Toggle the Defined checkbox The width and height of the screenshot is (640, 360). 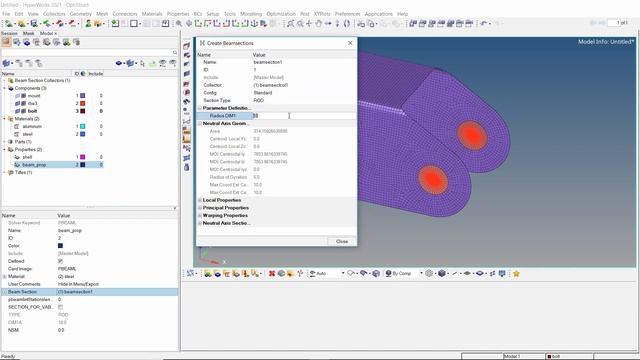pos(60,261)
